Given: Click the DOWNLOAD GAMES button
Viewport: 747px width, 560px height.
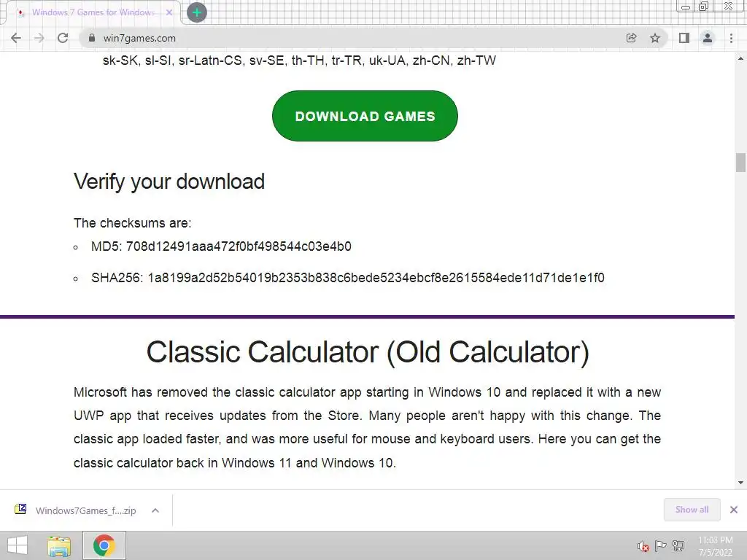Looking at the screenshot, I should 365,116.
